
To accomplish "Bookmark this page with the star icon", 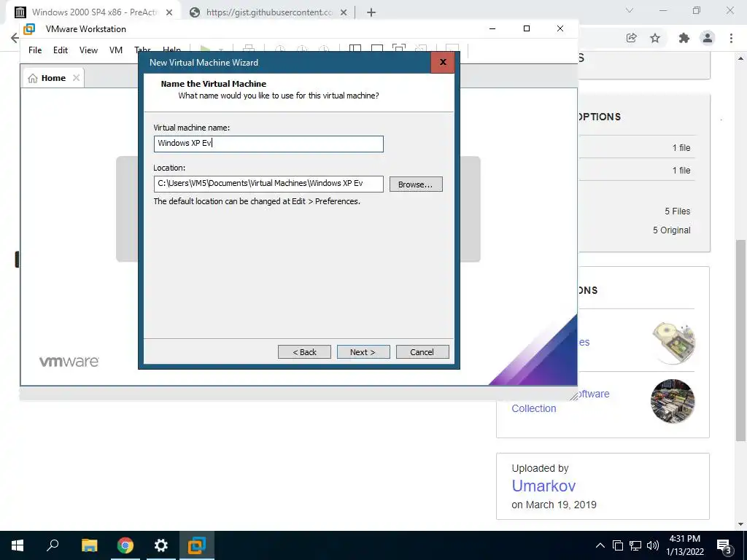I will tap(655, 38).
